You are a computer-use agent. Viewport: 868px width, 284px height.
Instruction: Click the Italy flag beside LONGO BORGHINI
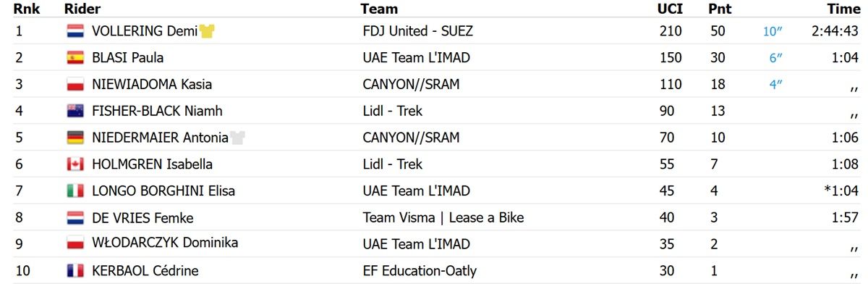[75, 191]
